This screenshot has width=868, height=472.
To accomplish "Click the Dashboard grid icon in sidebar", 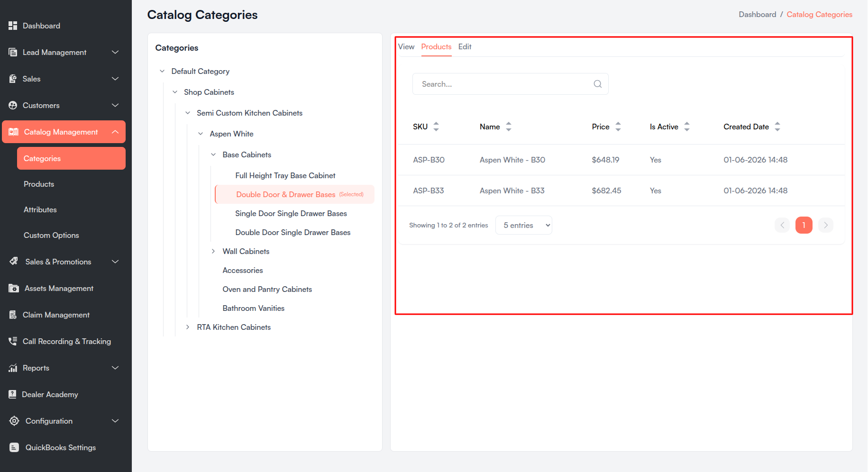I will [13, 26].
